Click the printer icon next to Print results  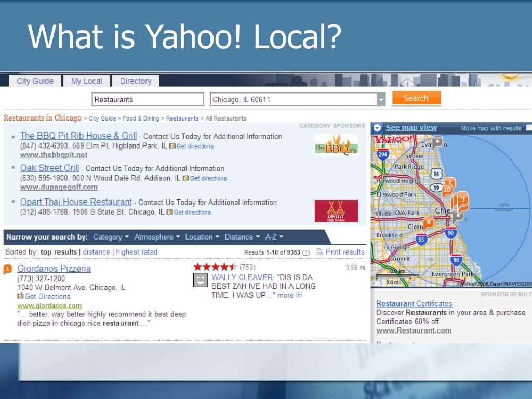(x=320, y=252)
